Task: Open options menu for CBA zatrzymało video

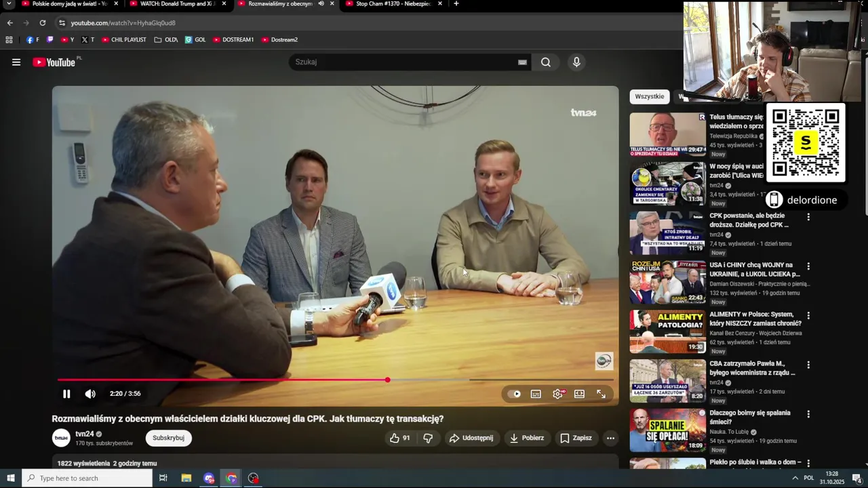Action: 808,365
